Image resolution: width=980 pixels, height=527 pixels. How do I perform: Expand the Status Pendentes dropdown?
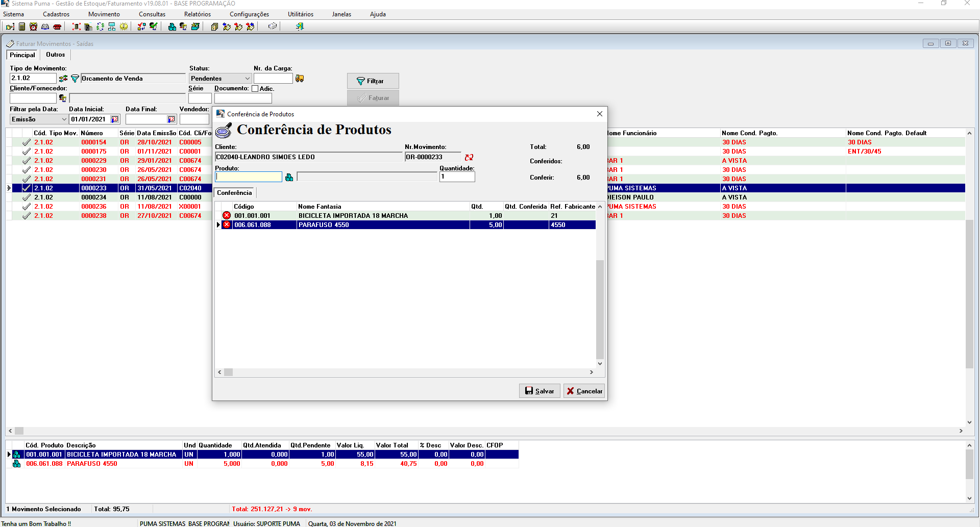coord(247,79)
